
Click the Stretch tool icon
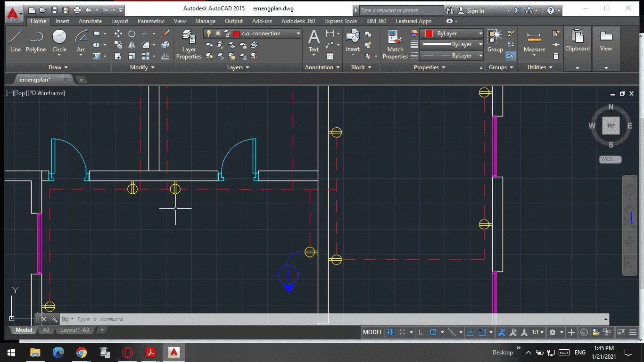118,57
